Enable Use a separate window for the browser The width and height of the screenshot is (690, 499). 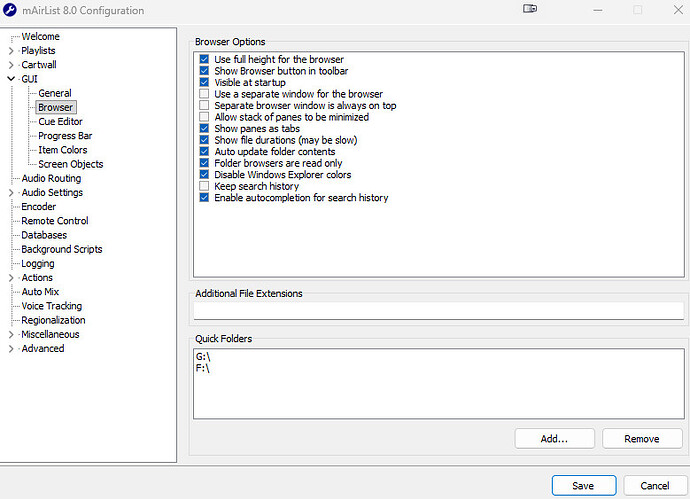point(204,94)
